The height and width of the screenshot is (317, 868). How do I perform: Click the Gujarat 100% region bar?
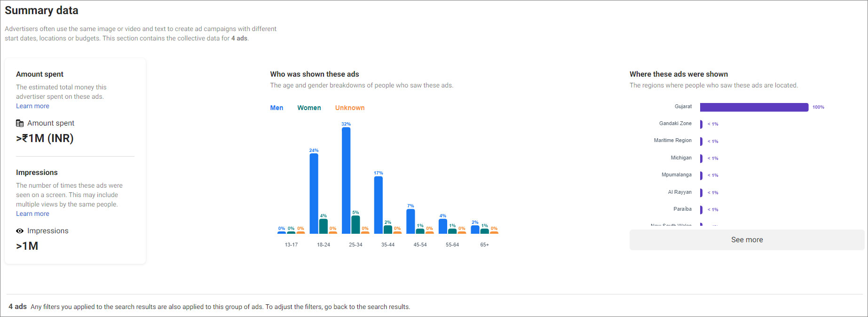[754, 107]
